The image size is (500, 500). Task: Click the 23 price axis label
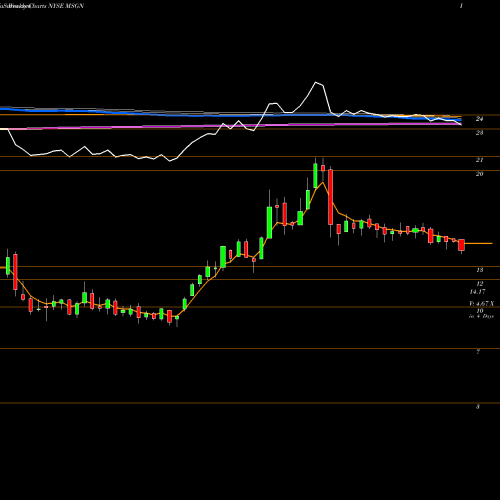tap(479, 133)
